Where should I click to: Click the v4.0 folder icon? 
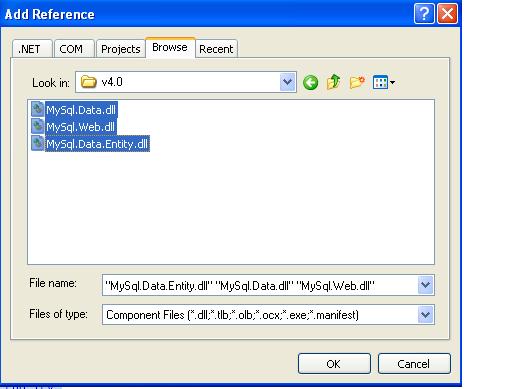pos(89,82)
